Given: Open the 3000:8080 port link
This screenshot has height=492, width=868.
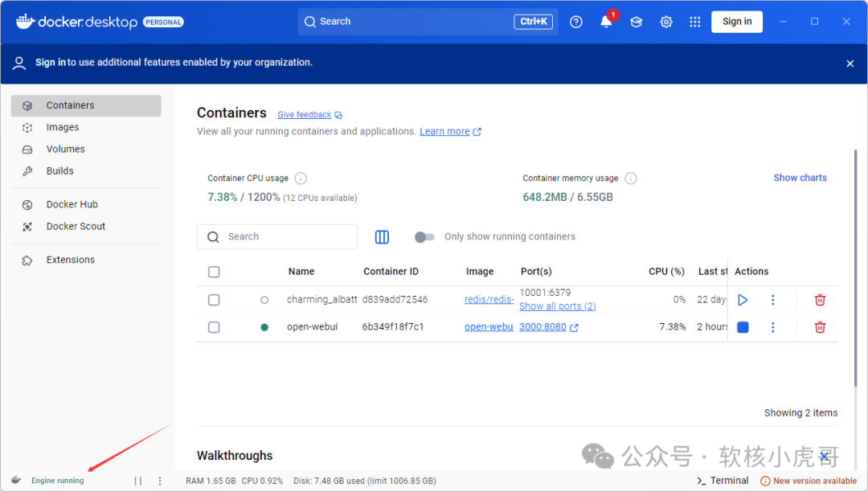Looking at the screenshot, I should [x=542, y=327].
